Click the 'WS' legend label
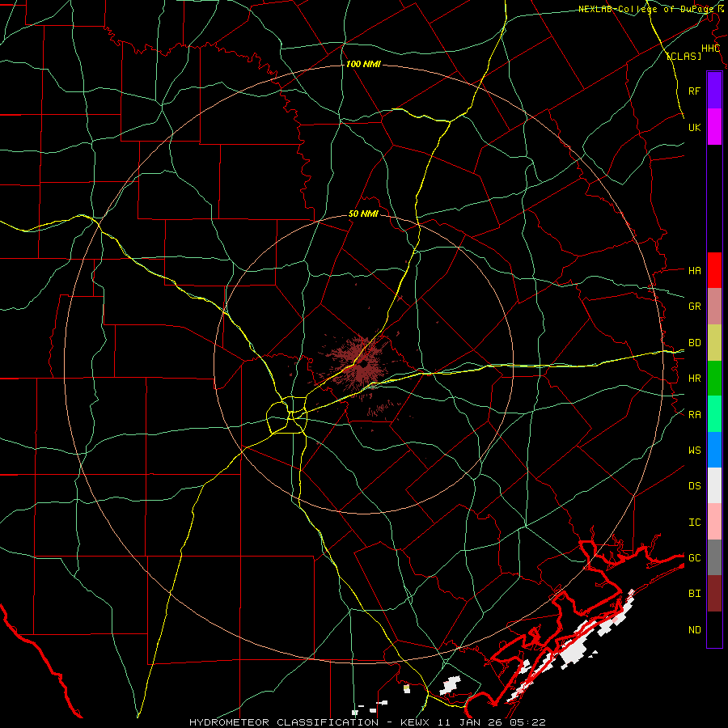Image resolution: width=728 pixels, height=728 pixels. click(x=694, y=450)
